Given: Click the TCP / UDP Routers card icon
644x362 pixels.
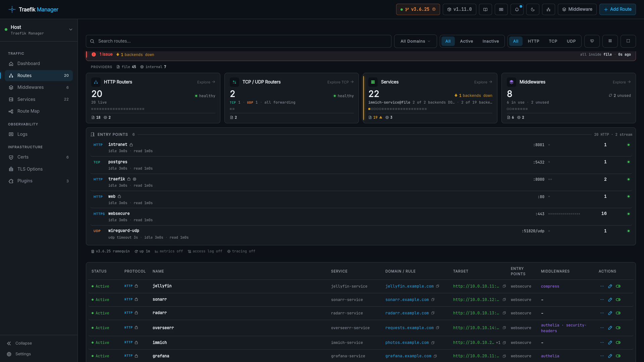Looking at the screenshot, I should coord(234,82).
